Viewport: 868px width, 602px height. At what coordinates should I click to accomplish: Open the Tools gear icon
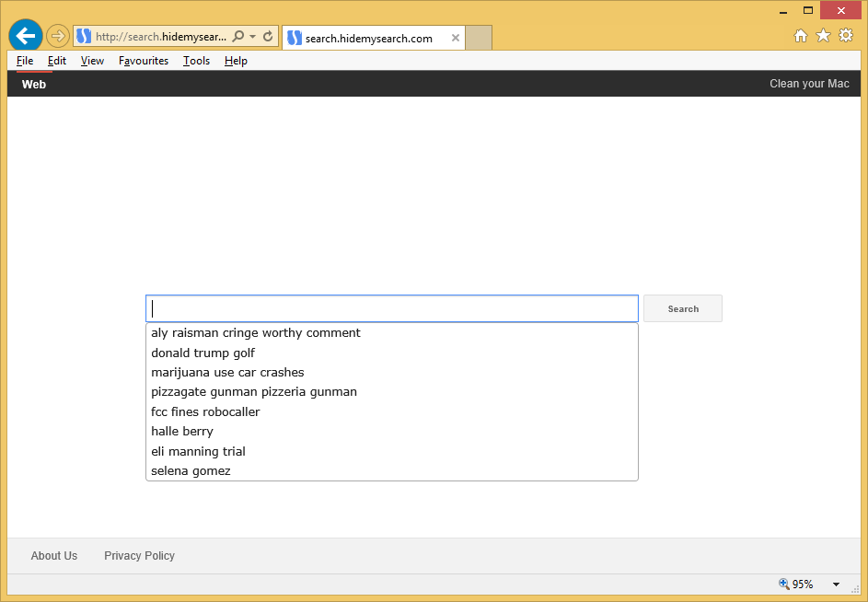846,36
